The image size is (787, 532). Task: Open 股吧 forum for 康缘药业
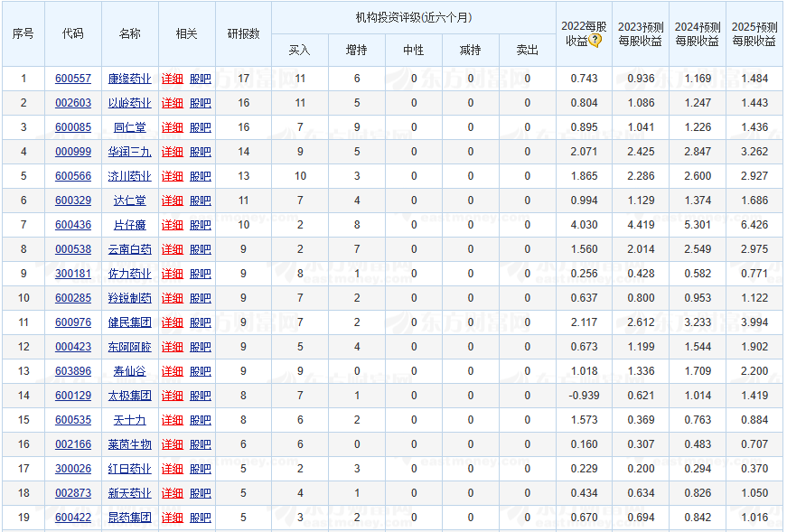[x=201, y=79]
